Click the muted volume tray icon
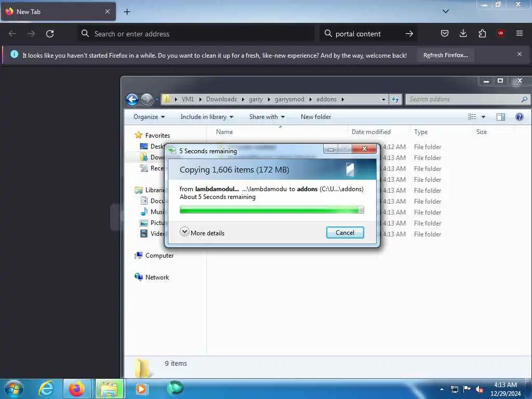The height and width of the screenshot is (399, 532). tap(480, 389)
